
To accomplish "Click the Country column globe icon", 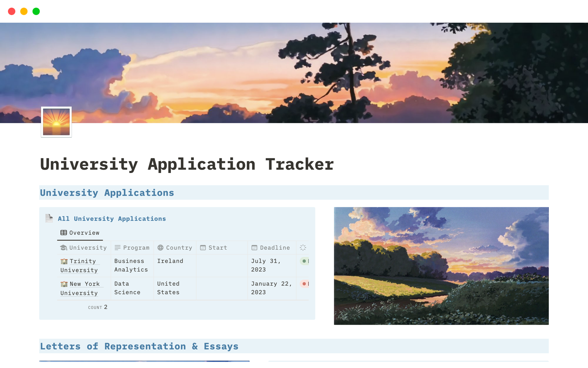I will (x=160, y=247).
